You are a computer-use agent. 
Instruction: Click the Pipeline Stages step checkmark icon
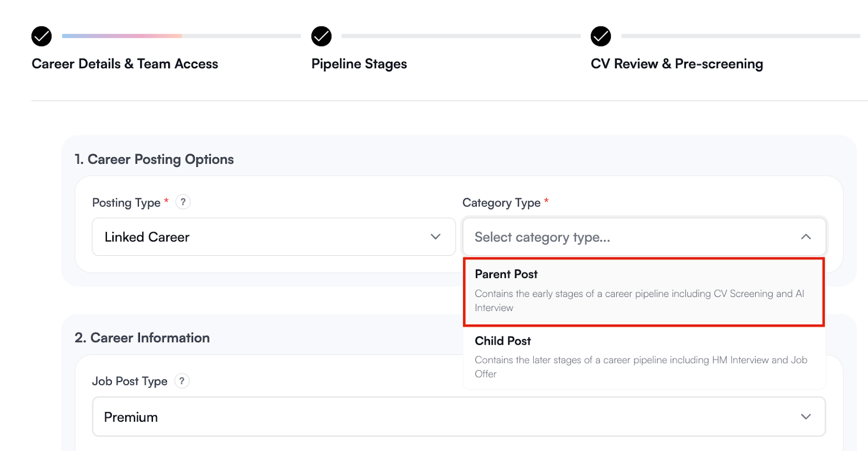tap(321, 36)
